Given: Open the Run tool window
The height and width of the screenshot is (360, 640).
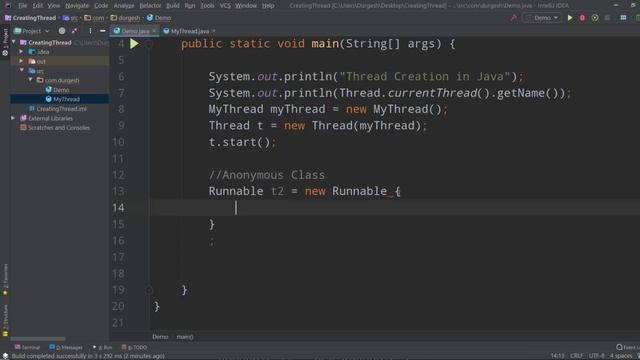Looking at the screenshot, I should point(102,347).
